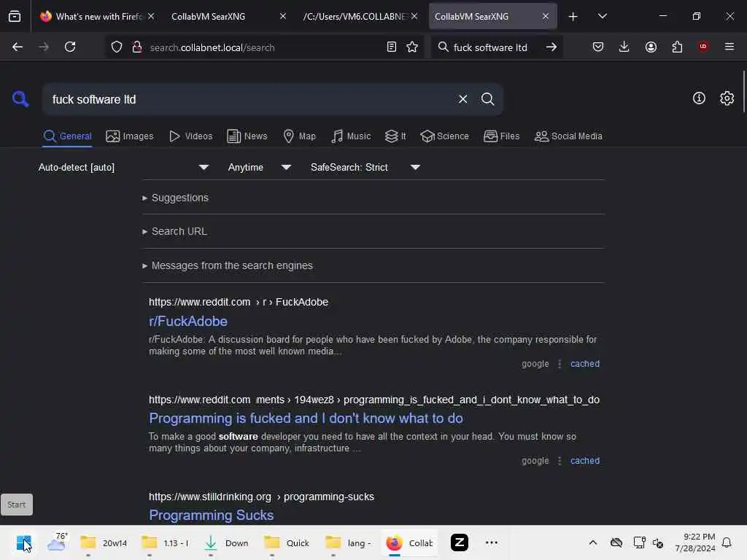Show hidden system tray icons
Screen dimensions: 747x560
click(x=592, y=542)
